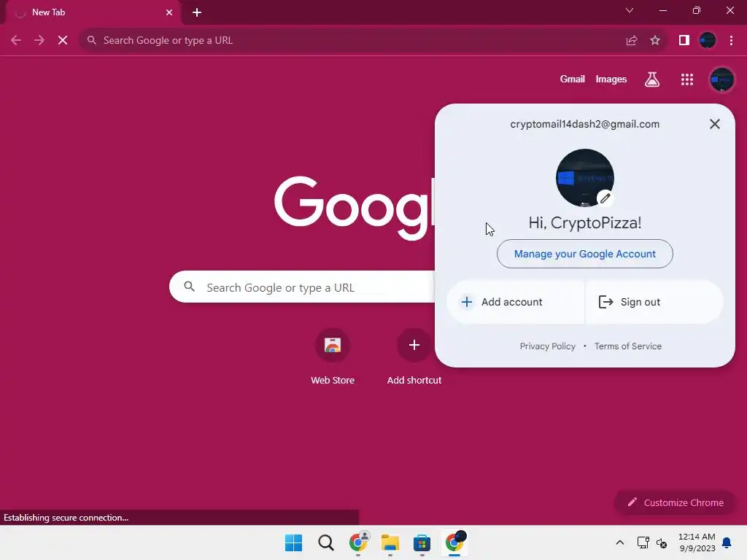Screen dimensions: 747x560
Task: Open Search Labs flask icon
Action: (652, 79)
